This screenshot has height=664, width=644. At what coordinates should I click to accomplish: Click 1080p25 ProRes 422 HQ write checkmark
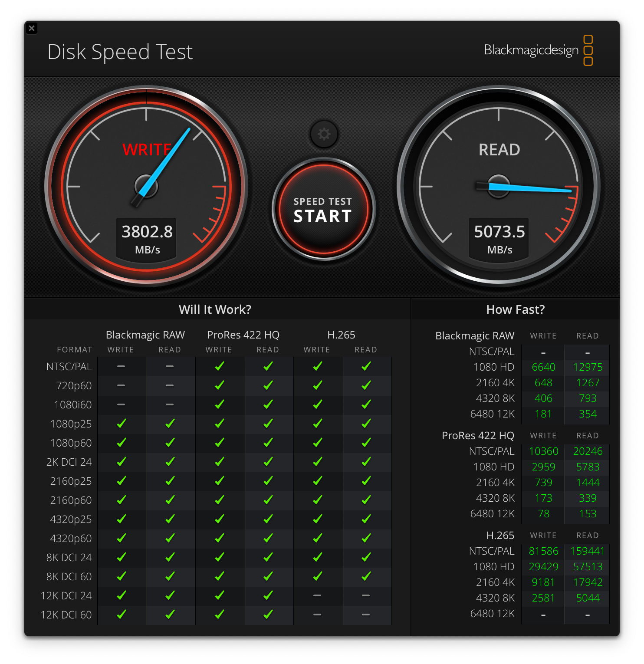tap(220, 424)
